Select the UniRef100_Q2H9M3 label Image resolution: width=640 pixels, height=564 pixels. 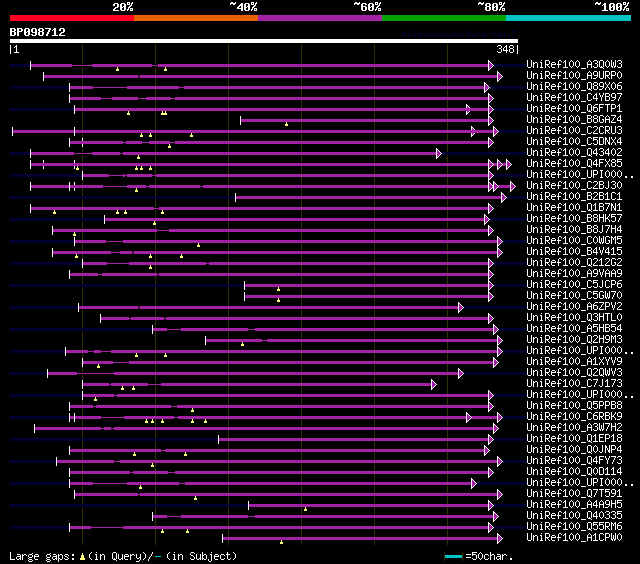[x=574, y=340]
